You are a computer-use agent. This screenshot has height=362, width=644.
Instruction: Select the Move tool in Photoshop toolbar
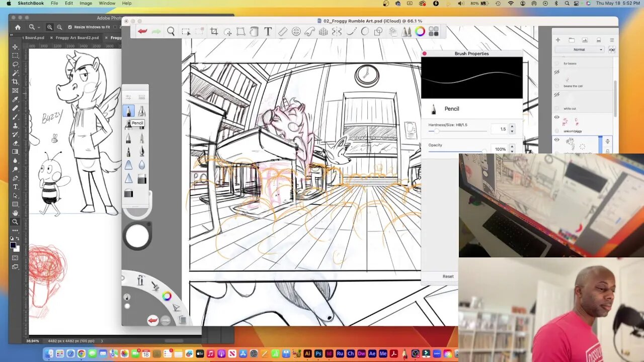[x=15, y=47]
